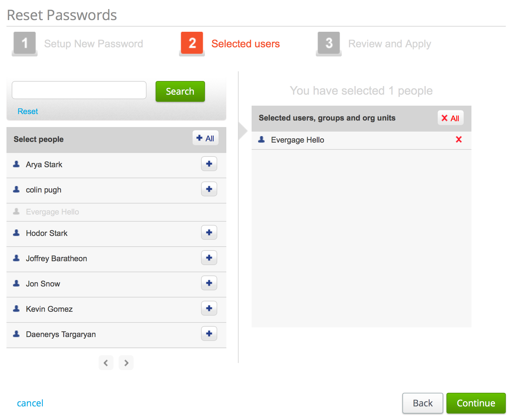Add Jon Snow with plus icon
The height and width of the screenshot is (420, 511).
(x=209, y=283)
